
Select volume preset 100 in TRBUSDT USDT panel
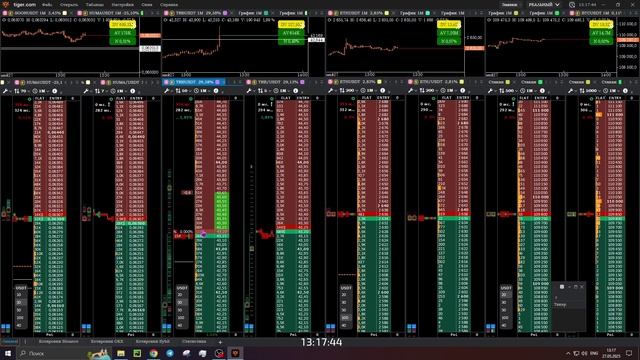pos(181,318)
